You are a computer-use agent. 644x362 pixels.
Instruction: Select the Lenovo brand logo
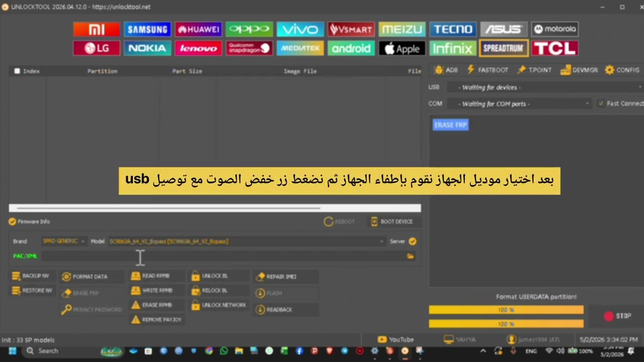pos(198,48)
